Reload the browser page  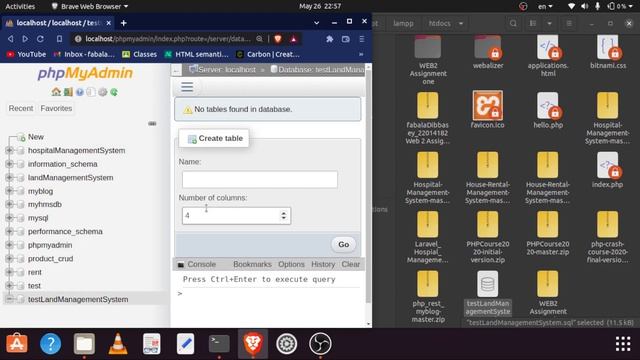click(40, 39)
